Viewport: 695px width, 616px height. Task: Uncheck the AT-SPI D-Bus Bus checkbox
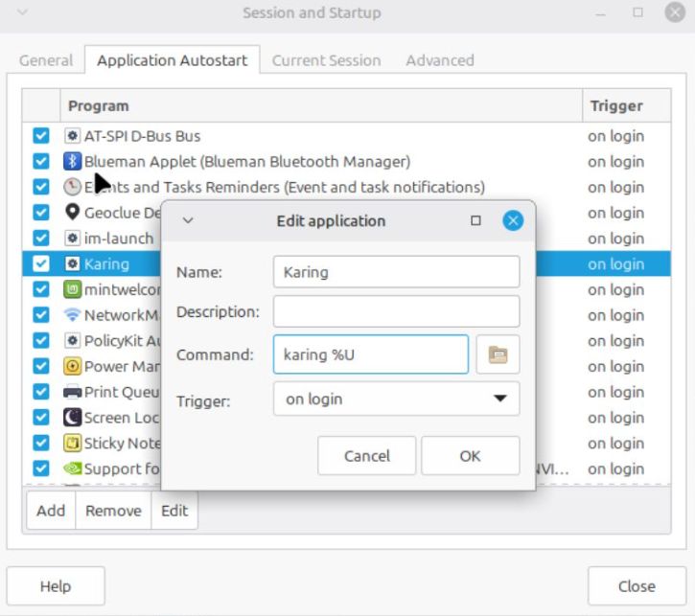(x=41, y=136)
